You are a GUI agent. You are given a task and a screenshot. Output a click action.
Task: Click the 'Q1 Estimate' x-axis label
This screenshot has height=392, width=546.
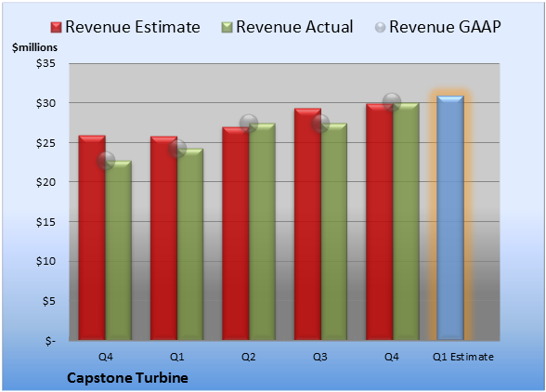[x=463, y=357]
